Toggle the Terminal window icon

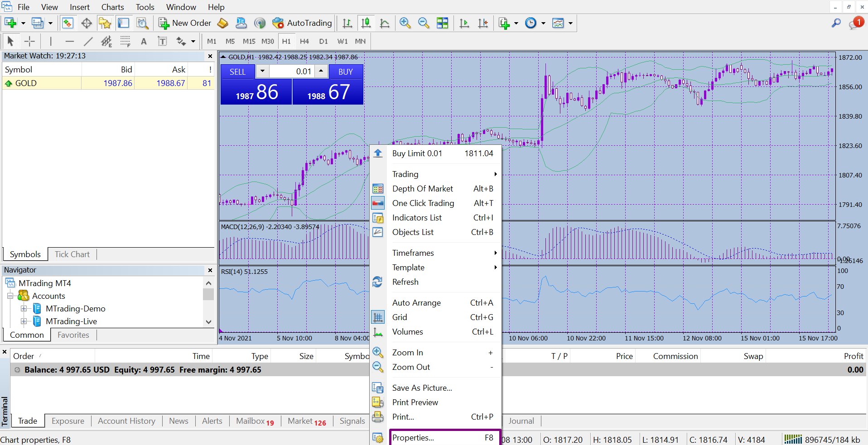tap(123, 23)
